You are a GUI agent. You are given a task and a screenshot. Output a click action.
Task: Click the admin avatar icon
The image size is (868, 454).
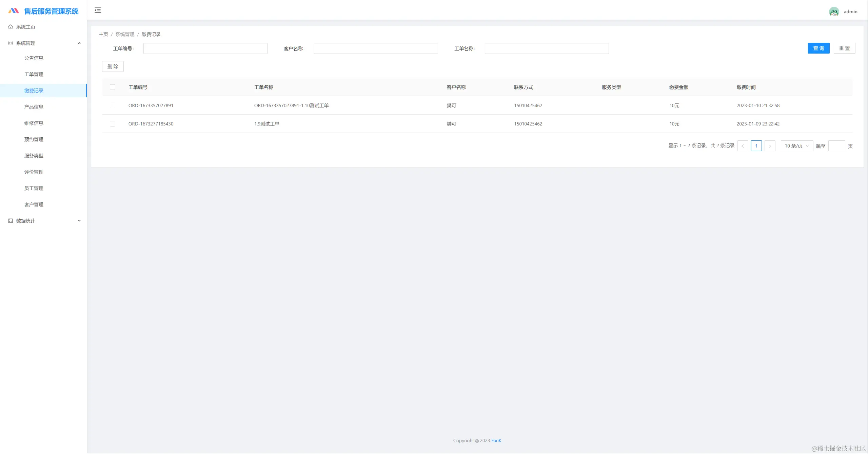(x=834, y=12)
